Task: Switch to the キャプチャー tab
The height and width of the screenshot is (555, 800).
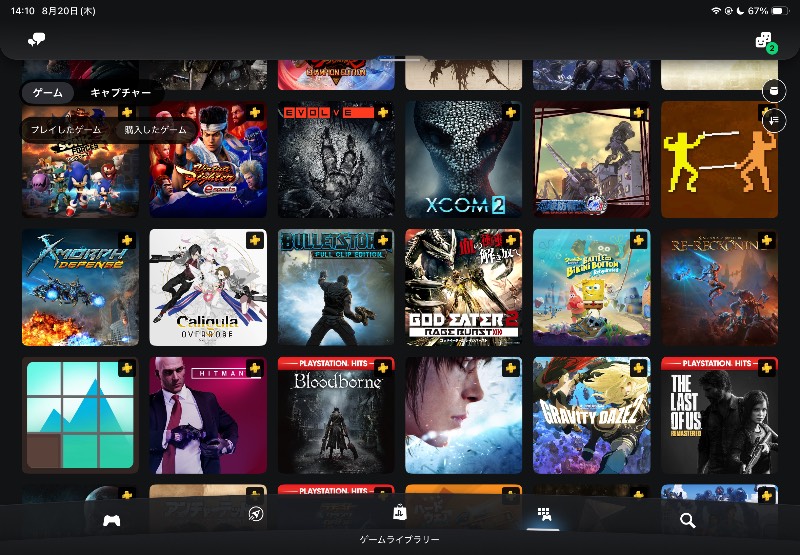Action: point(120,92)
